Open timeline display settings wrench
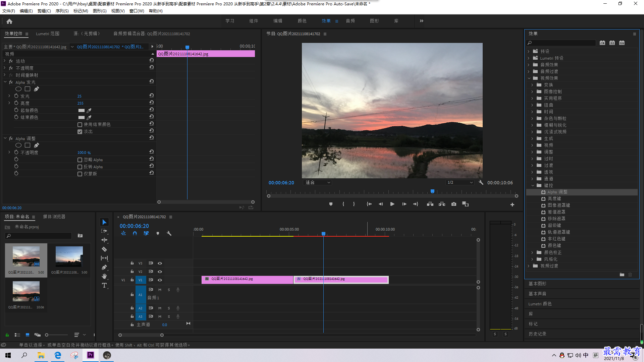 coord(169,233)
